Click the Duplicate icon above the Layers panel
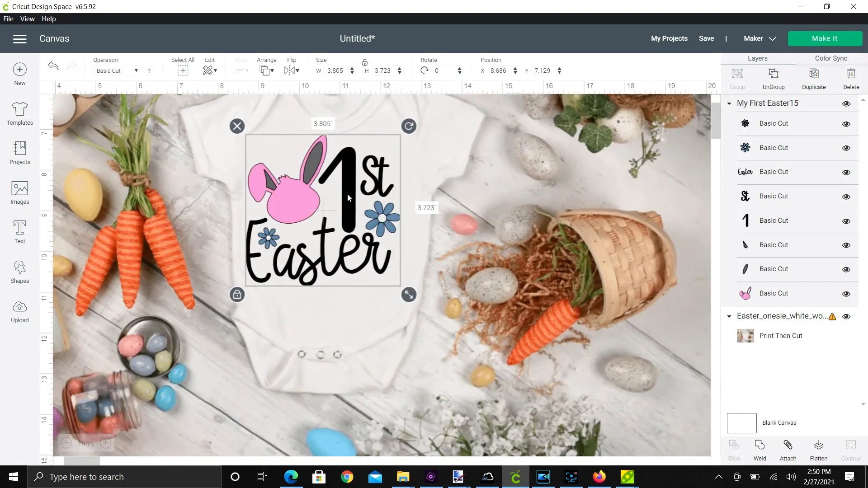Viewport: 868px width, 488px height. point(814,78)
